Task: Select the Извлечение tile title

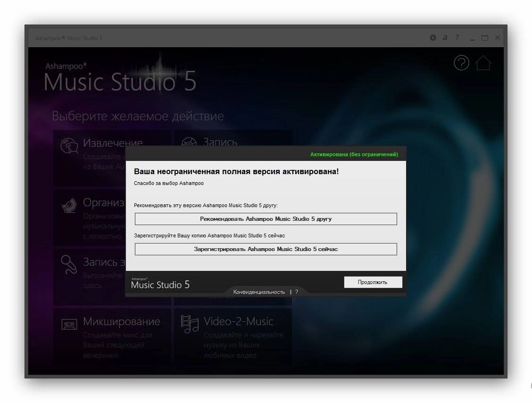Action: tap(113, 142)
